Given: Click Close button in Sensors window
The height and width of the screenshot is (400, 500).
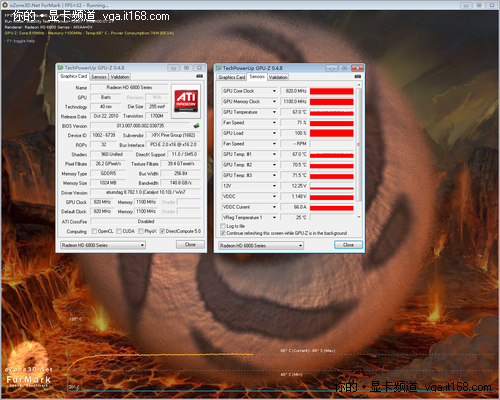Looking at the screenshot, I should pos(348,245).
